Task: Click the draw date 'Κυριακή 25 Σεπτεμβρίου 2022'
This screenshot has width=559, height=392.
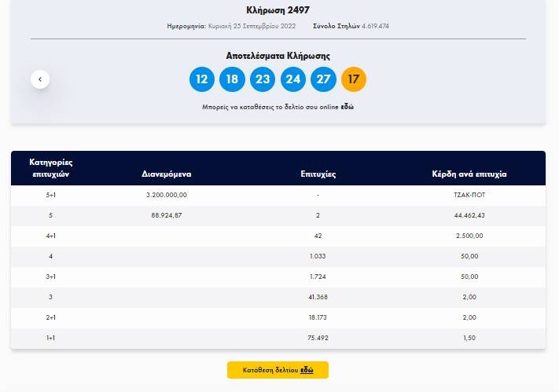Action: [256, 26]
